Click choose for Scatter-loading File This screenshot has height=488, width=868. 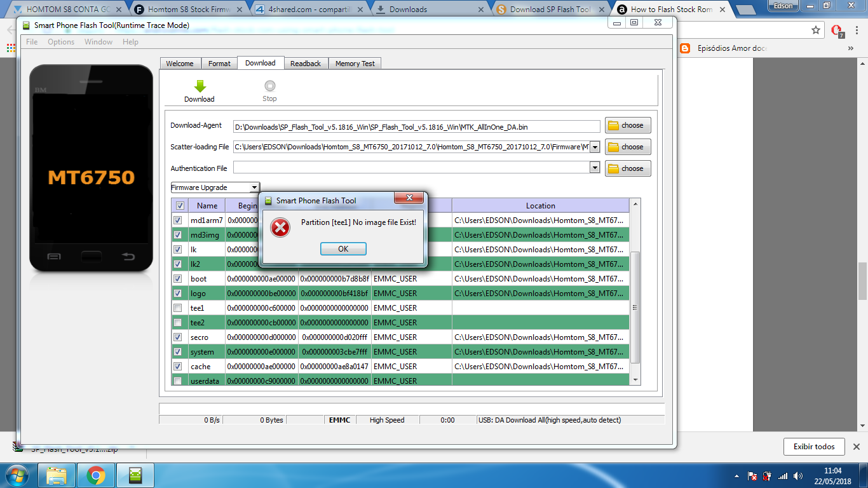tap(628, 147)
